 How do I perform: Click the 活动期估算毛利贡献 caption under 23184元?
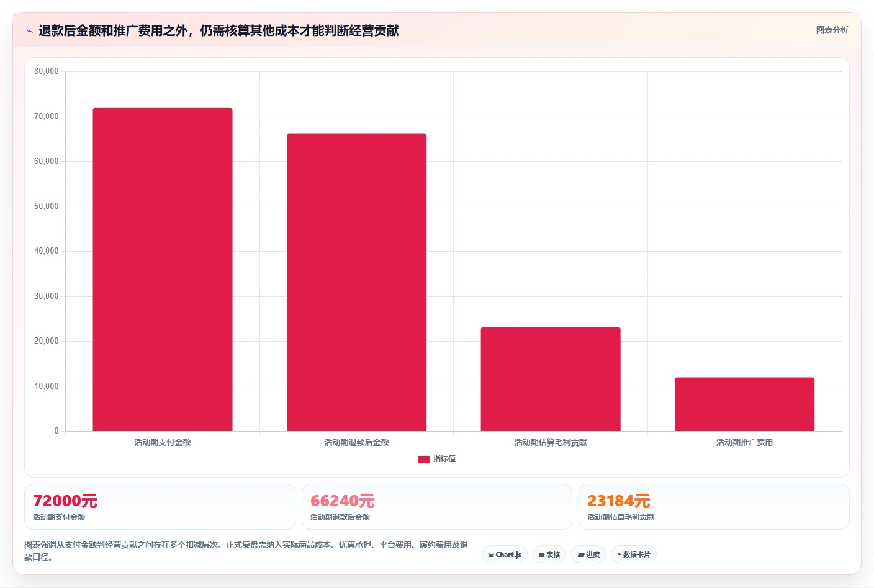(x=621, y=517)
